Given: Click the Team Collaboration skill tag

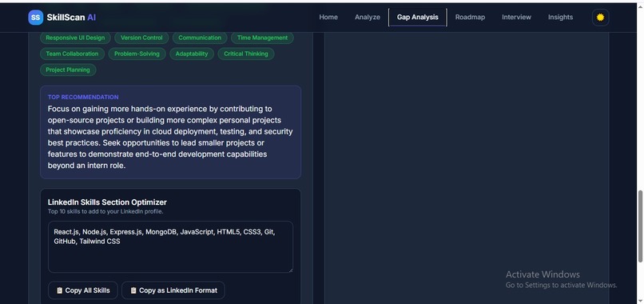Looking at the screenshot, I should 72,54.
